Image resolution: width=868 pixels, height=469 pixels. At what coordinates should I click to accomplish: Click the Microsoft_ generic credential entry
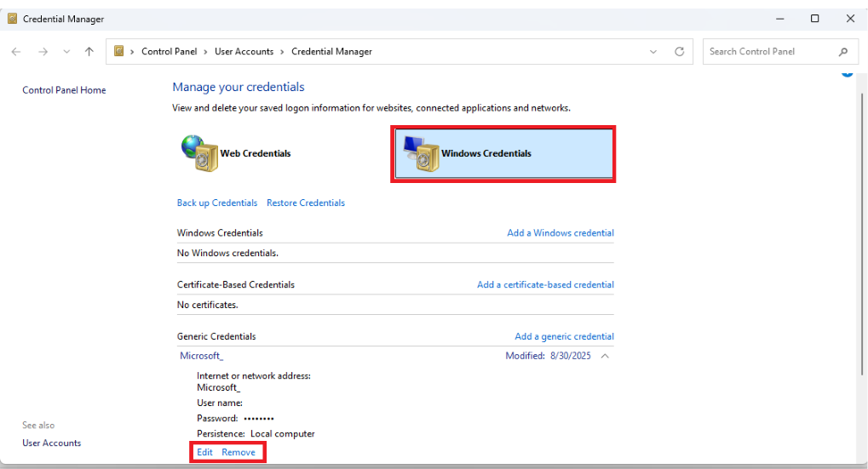[202, 356]
